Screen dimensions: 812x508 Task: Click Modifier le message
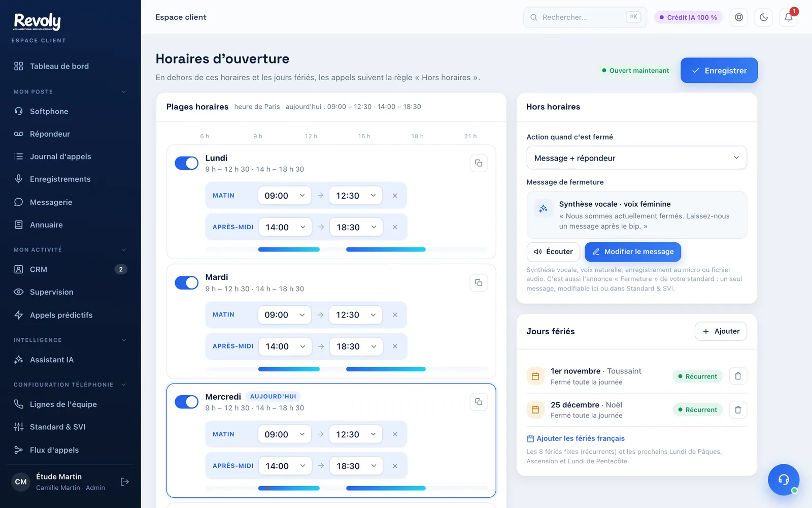click(633, 251)
